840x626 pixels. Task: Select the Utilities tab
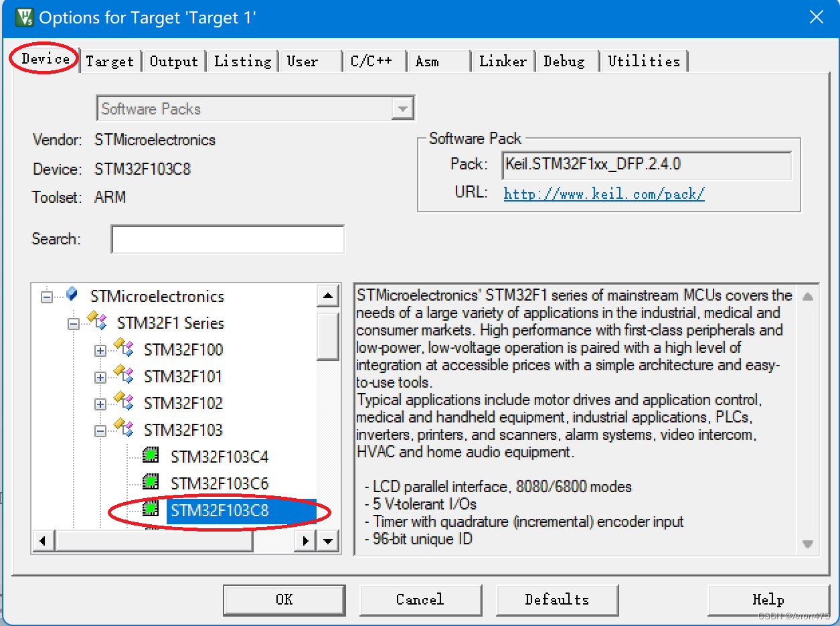point(644,62)
